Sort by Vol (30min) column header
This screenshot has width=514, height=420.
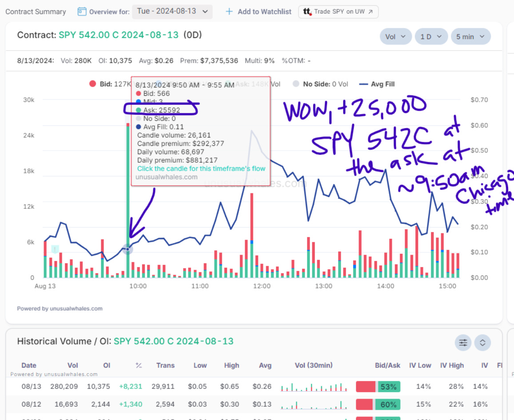coord(313,365)
